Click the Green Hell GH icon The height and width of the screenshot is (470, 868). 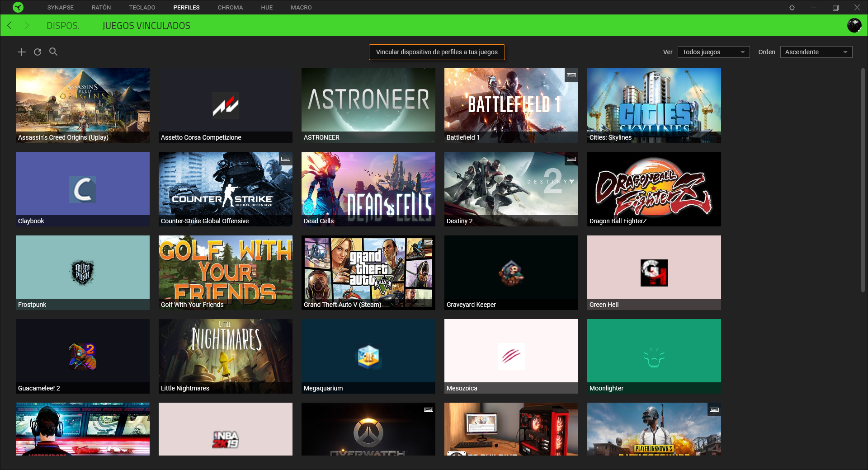654,273
